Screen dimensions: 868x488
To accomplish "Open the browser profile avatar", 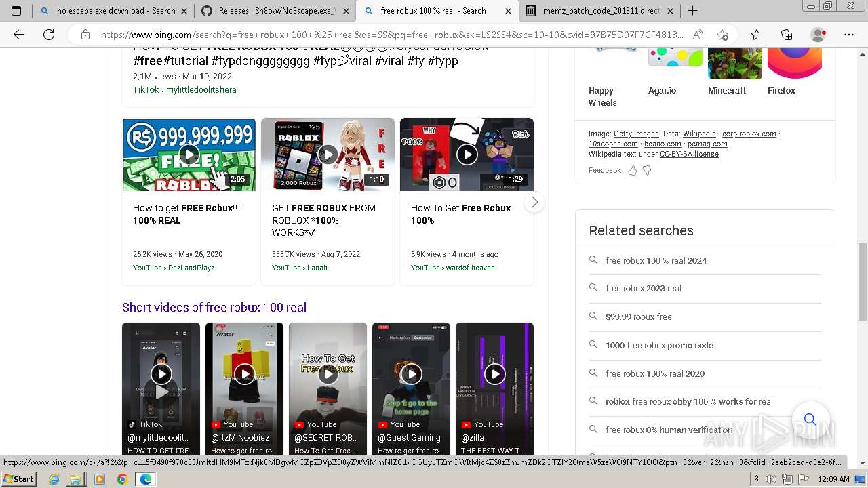I will [818, 35].
